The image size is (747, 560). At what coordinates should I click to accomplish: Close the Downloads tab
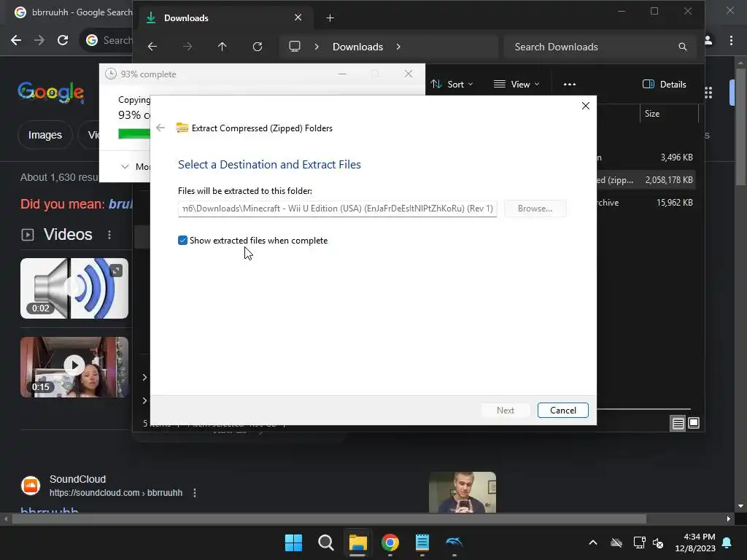pyautogui.click(x=298, y=17)
